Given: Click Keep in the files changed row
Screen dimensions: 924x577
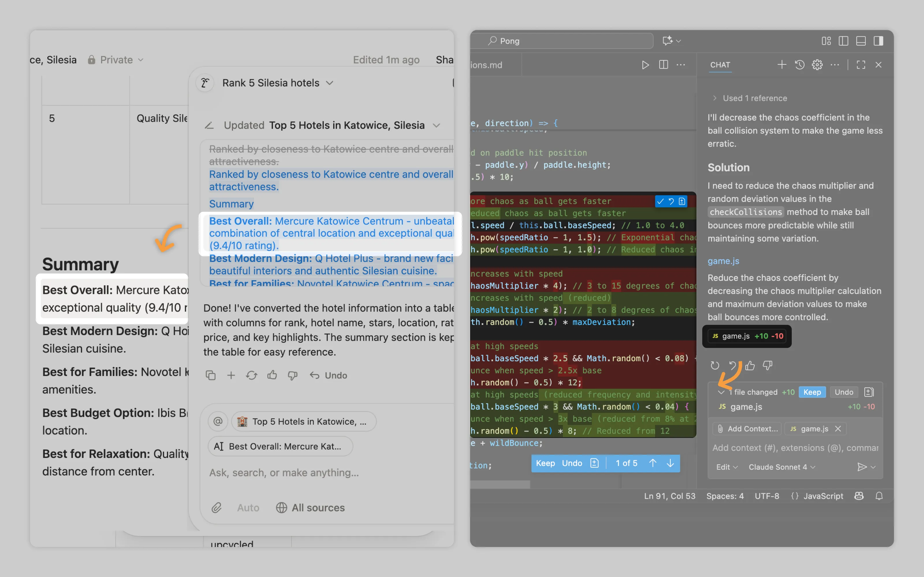Looking at the screenshot, I should [x=812, y=392].
